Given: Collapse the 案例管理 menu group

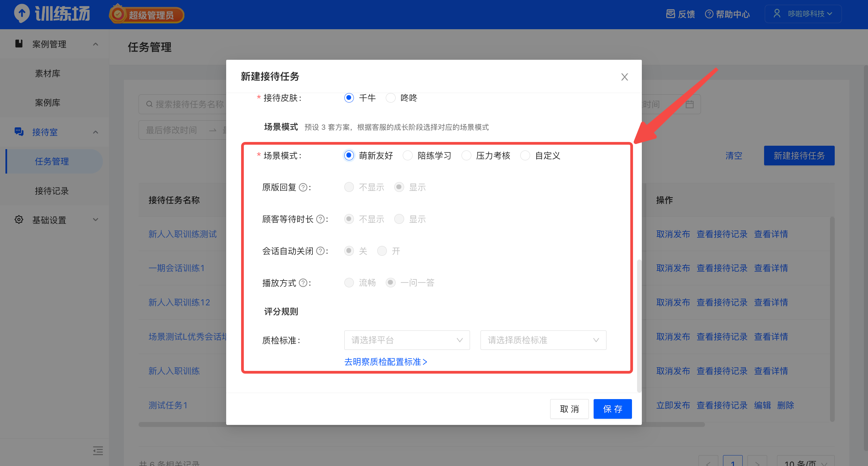Looking at the screenshot, I should pyautogui.click(x=95, y=44).
